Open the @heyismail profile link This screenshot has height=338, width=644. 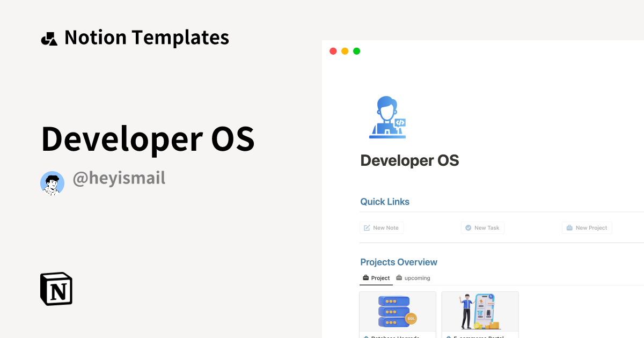pos(119,178)
